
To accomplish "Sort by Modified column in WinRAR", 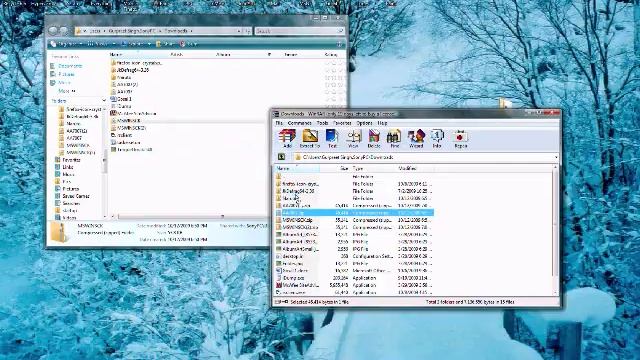I will pos(414,168).
